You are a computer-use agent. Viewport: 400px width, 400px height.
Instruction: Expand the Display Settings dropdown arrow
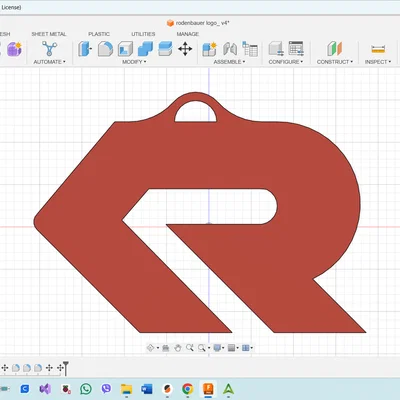(223, 348)
